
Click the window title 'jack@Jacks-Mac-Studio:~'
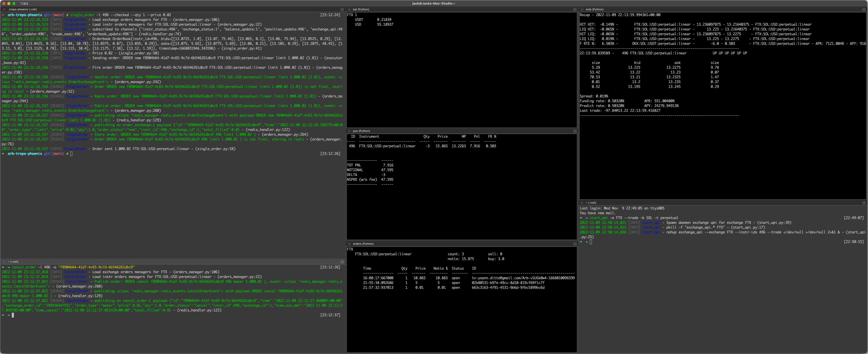tap(434, 3)
